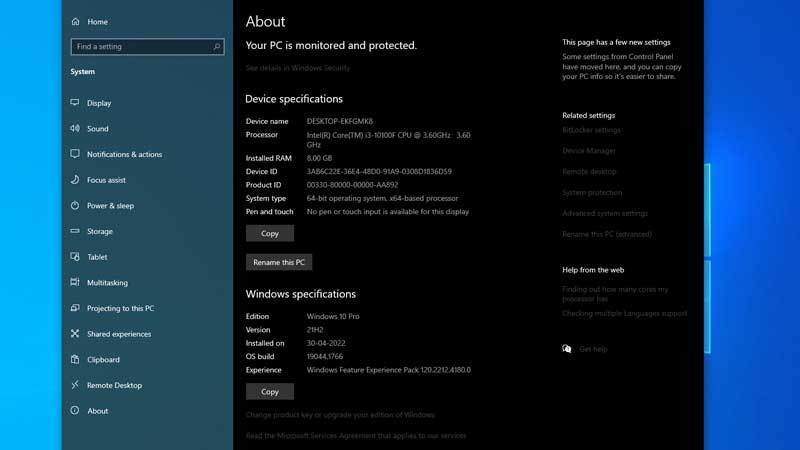Click the Shared experiences icon
This screenshot has height=450, width=800.
pyautogui.click(x=75, y=333)
